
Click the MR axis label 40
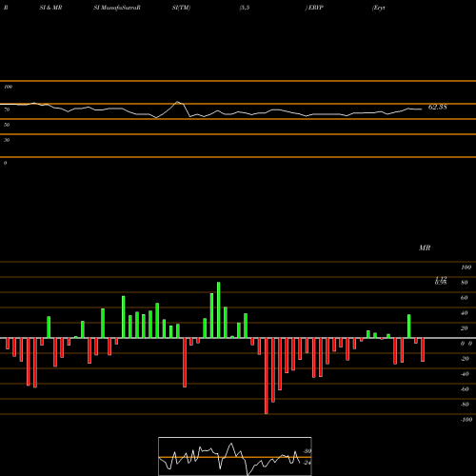pos(465,313)
